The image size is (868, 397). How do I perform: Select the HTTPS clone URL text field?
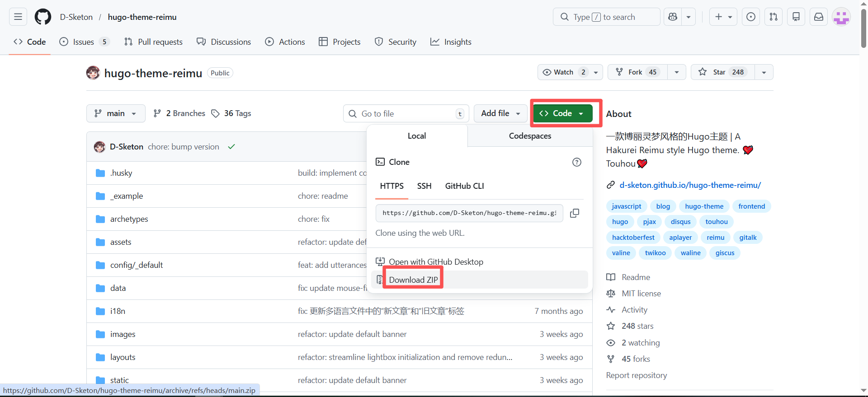coord(469,213)
